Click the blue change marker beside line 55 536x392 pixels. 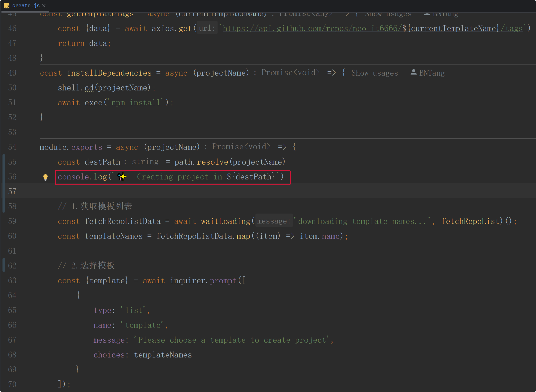[4, 162]
